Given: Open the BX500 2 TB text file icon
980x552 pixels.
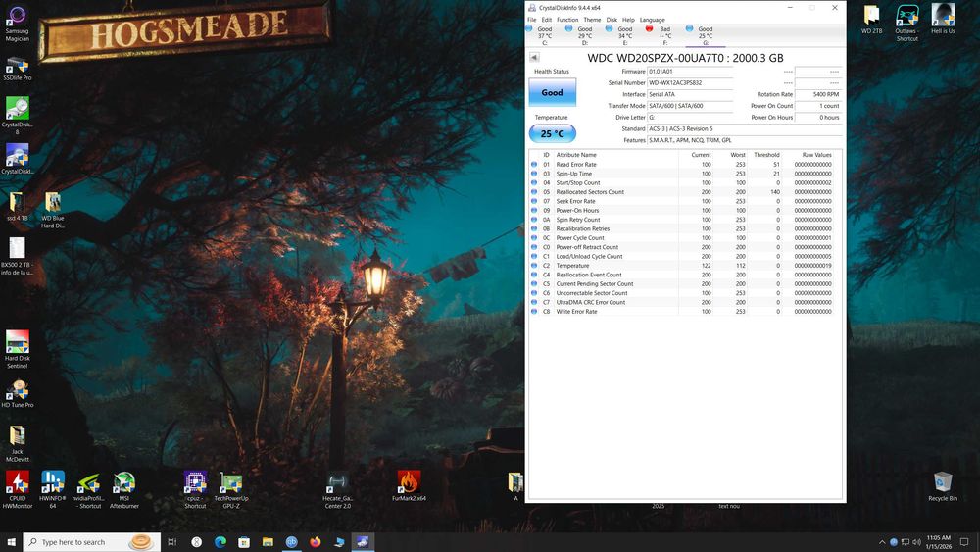Looking at the screenshot, I should [17, 256].
